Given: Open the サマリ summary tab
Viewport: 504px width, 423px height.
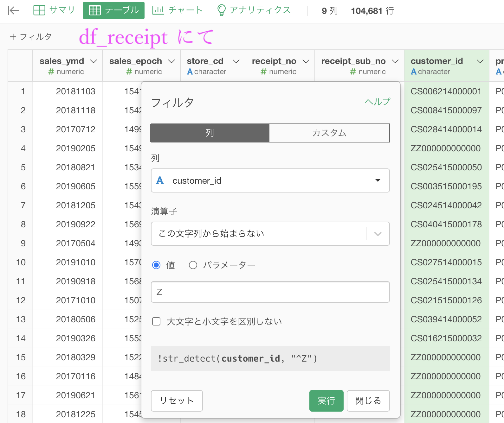Looking at the screenshot, I should pos(54,10).
